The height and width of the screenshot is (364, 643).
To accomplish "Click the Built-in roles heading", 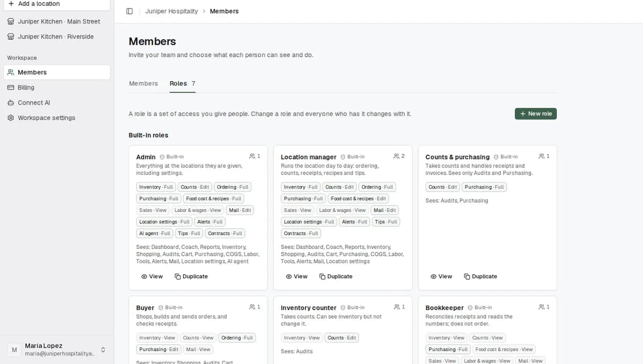I will (148, 135).
